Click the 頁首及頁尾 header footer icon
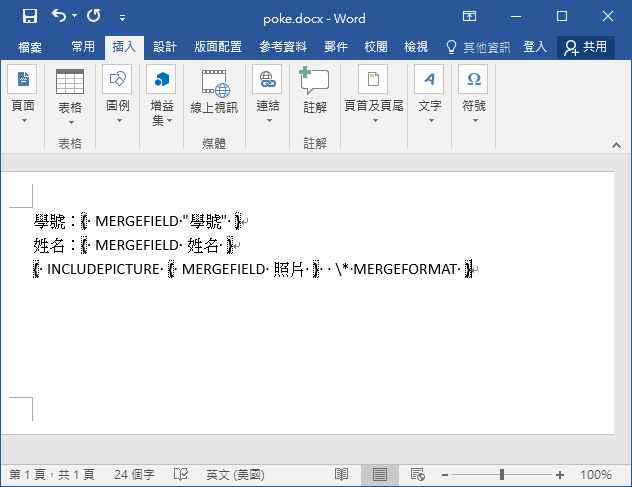This screenshot has width=632, height=487. pos(374,79)
